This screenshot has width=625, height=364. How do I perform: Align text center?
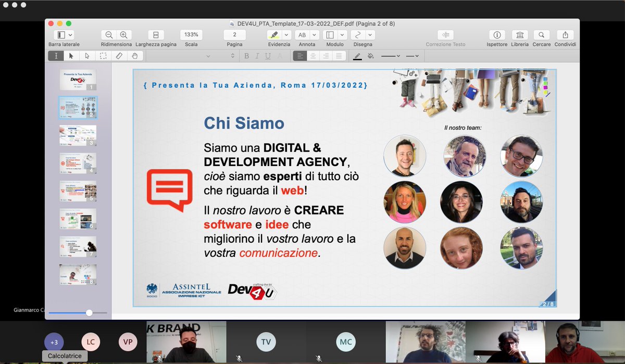(312, 56)
